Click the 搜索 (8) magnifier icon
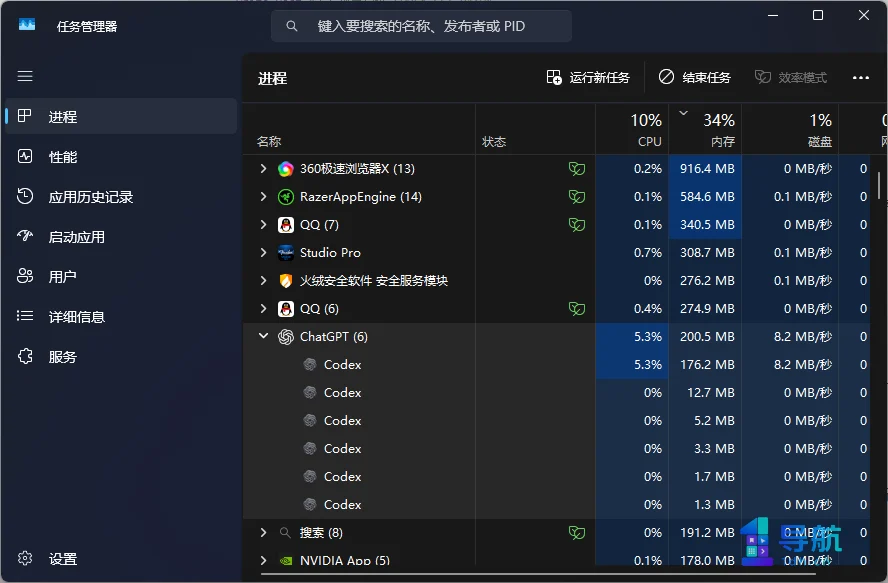 [285, 533]
